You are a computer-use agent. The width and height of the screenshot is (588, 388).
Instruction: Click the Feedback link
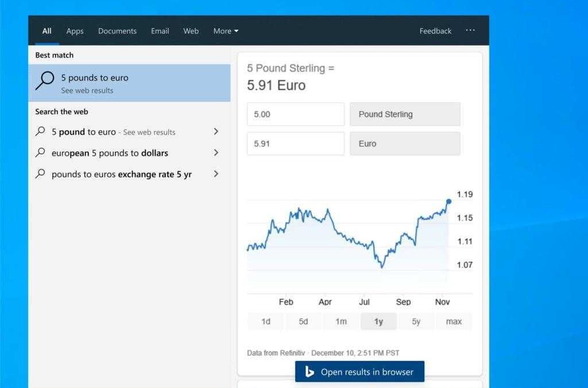[435, 31]
